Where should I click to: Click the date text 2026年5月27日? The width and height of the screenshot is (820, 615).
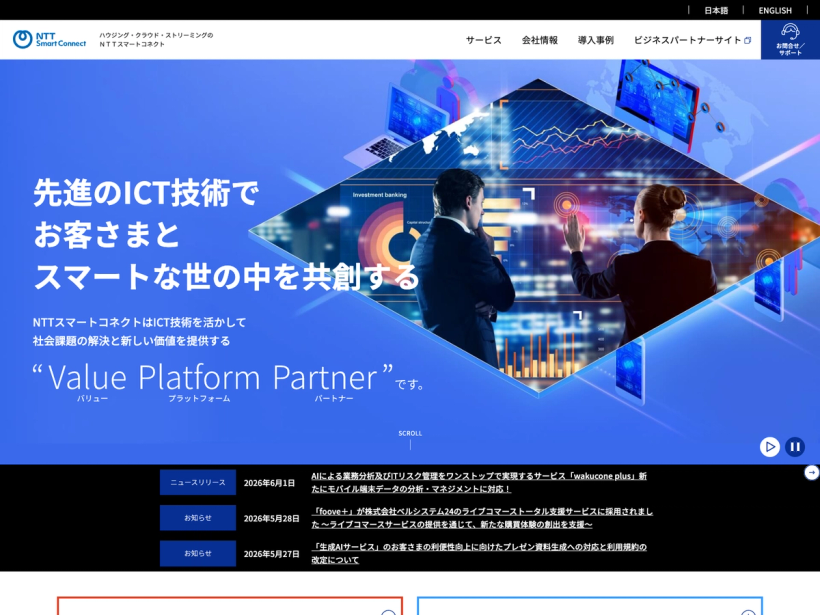[x=271, y=554]
